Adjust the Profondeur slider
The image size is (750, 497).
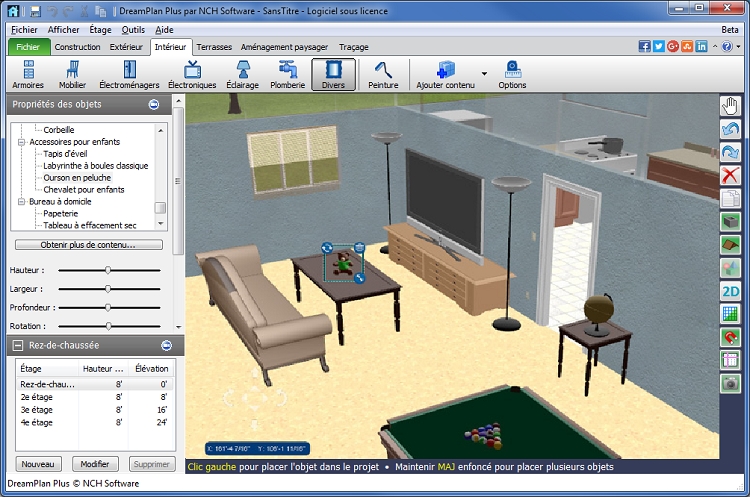[109, 308]
